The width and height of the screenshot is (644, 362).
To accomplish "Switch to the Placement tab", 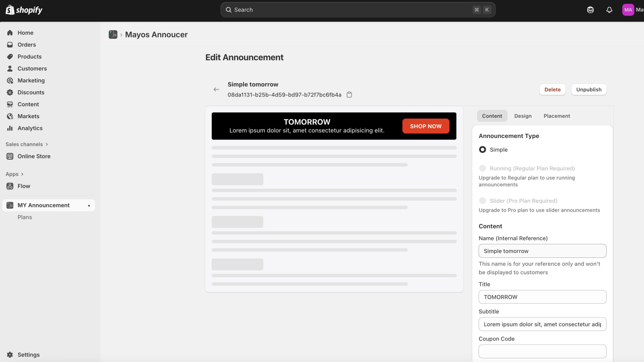I will (557, 116).
